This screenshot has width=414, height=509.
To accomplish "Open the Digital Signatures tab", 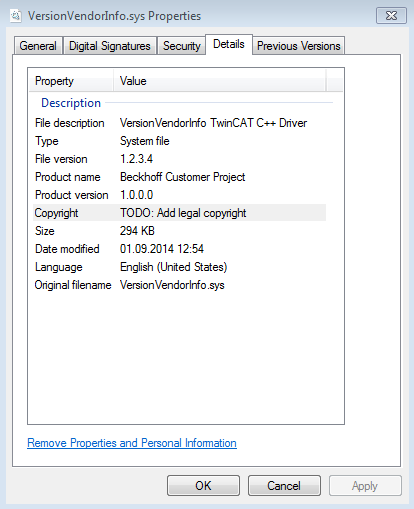I will 110,46.
